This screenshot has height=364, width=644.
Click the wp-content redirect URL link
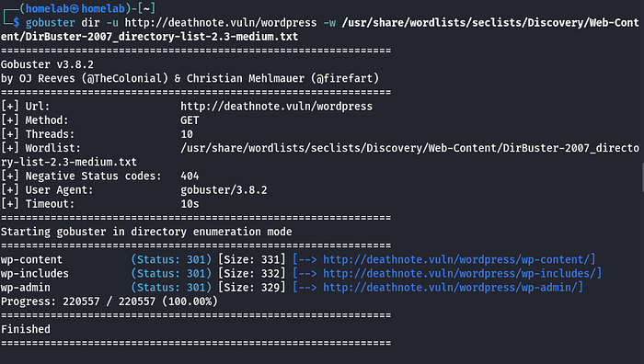[456, 260]
